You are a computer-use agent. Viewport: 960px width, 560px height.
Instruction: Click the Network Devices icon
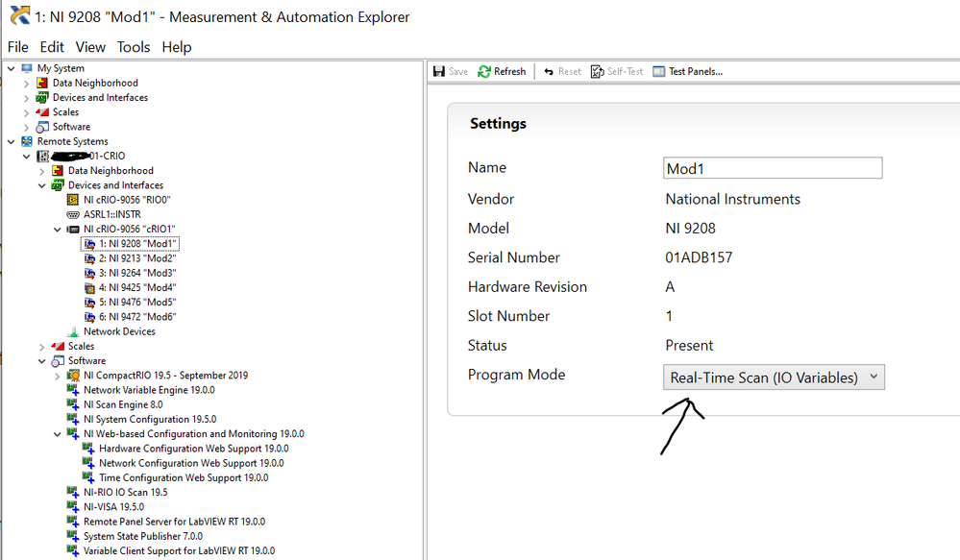click(x=73, y=331)
